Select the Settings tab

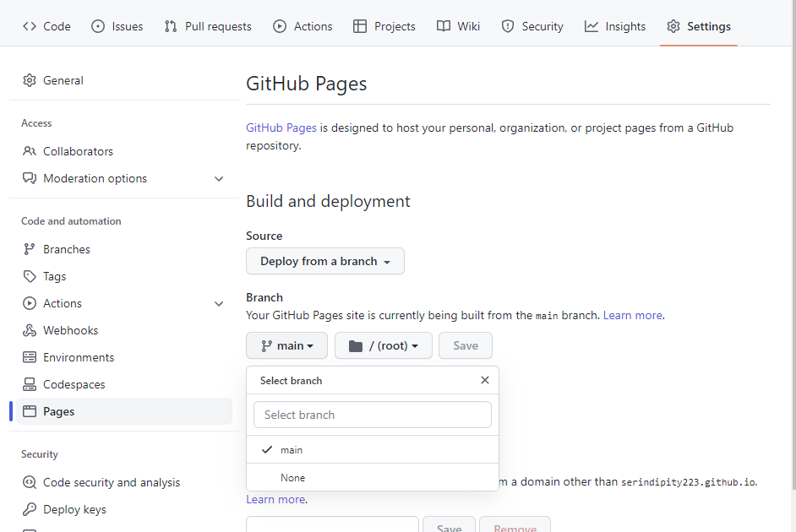pyautogui.click(x=699, y=26)
